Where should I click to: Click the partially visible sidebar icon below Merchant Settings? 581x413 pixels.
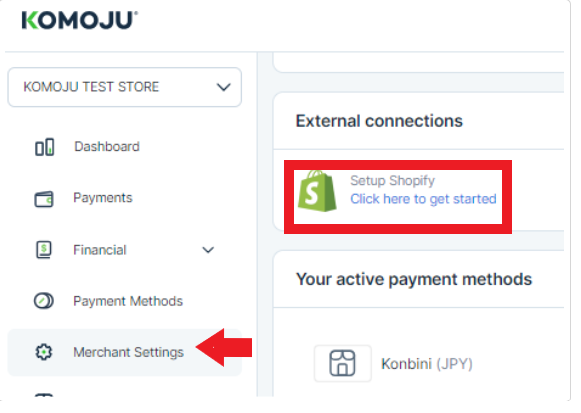point(44,395)
